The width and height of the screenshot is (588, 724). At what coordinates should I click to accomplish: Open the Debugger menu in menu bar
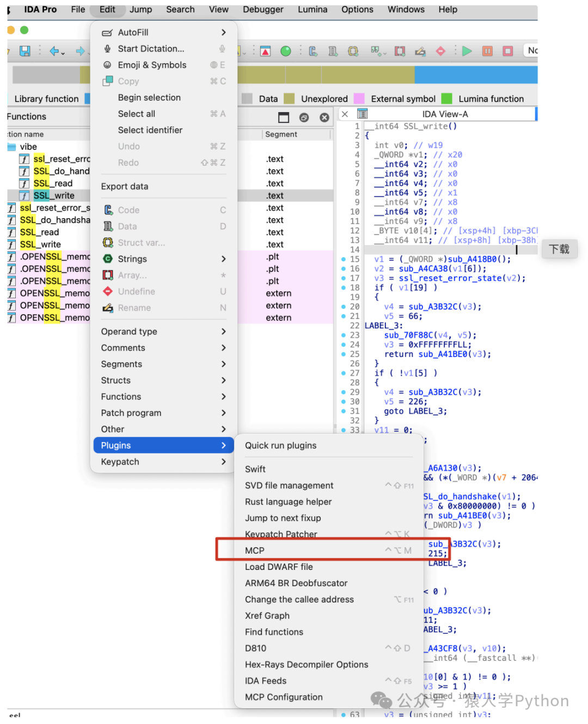[263, 9]
